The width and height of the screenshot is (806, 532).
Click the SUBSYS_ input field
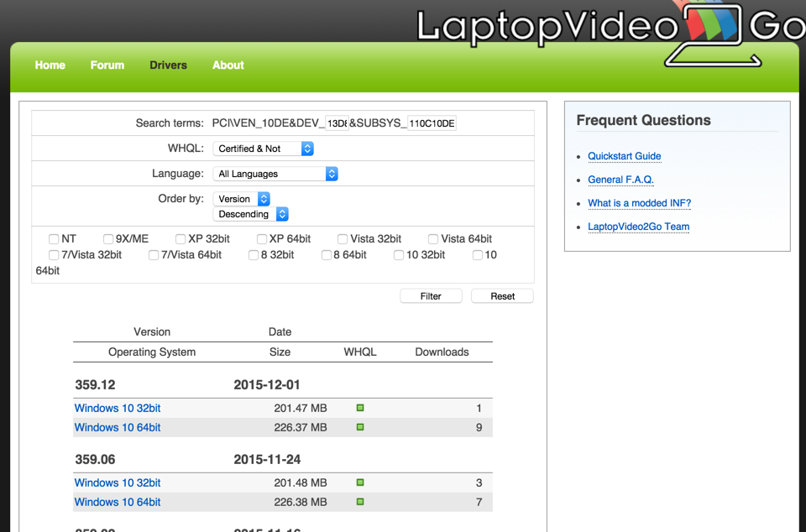click(x=432, y=123)
